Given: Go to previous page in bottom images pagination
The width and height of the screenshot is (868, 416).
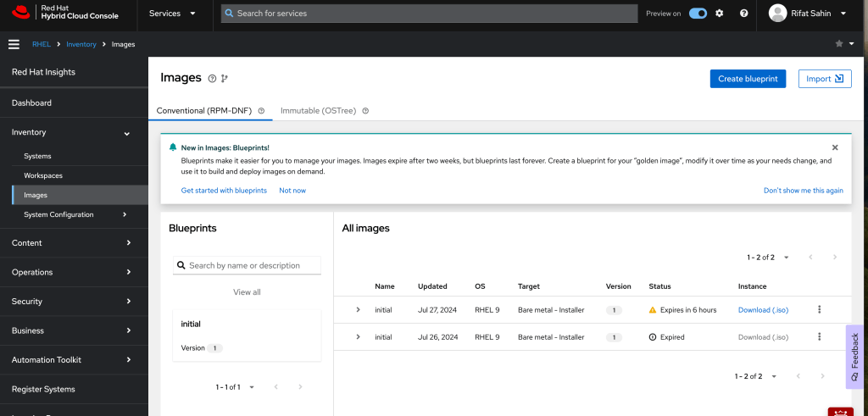Looking at the screenshot, I should (x=798, y=376).
